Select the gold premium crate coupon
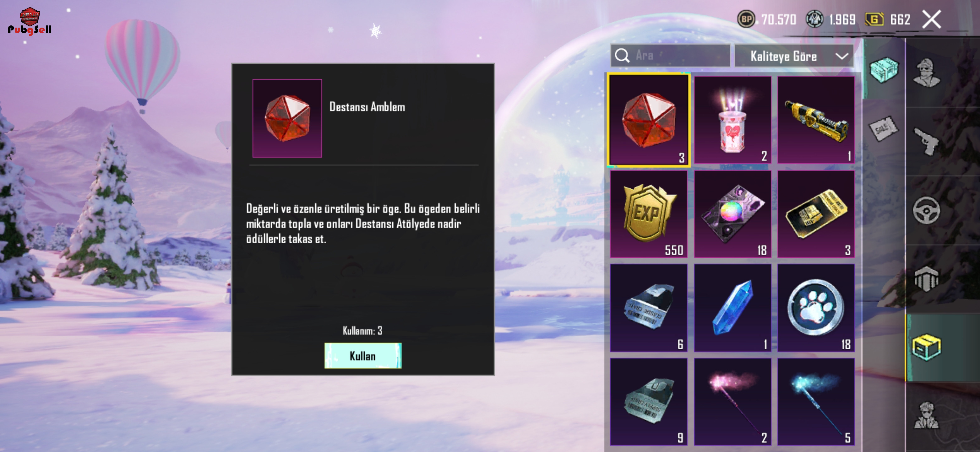Viewport: 980px width, 452px height. 816,214
